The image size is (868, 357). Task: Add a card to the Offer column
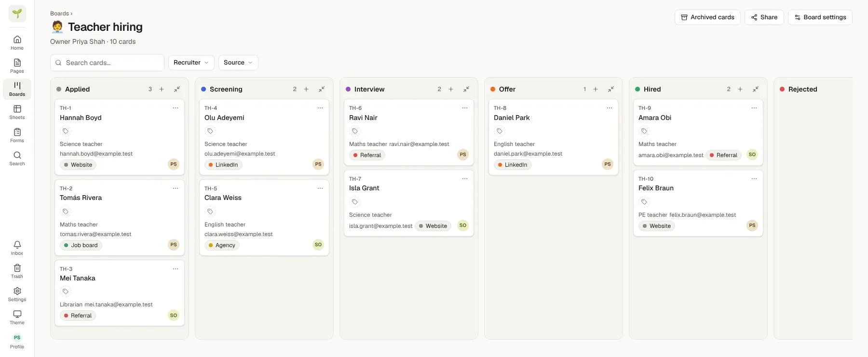[596, 89]
